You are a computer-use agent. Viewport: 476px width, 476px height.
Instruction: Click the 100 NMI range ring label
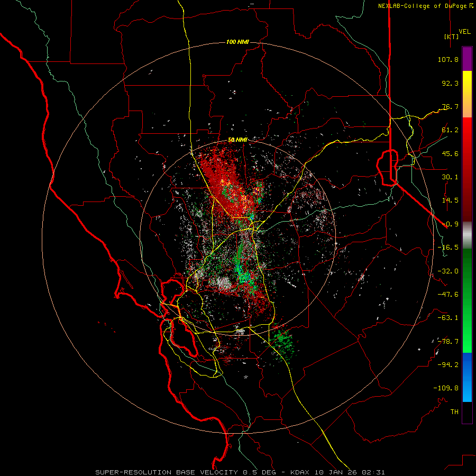point(237,42)
